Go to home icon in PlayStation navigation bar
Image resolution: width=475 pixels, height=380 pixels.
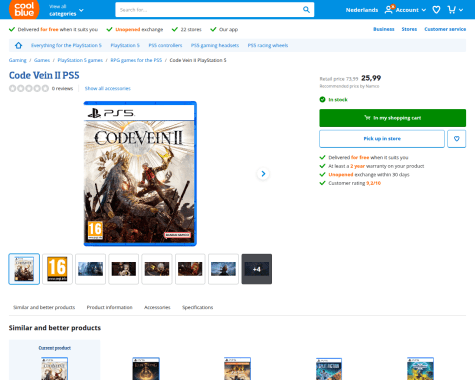pos(19,45)
